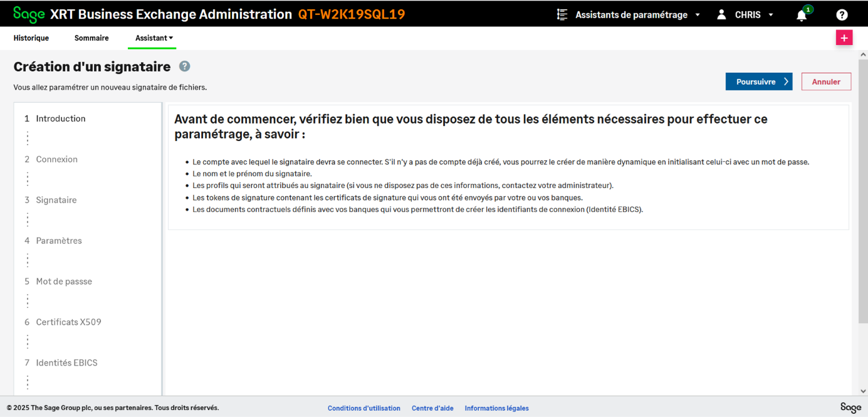Expand the Assistant tab menu
Viewport: 868px width, 417px height.
click(154, 38)
